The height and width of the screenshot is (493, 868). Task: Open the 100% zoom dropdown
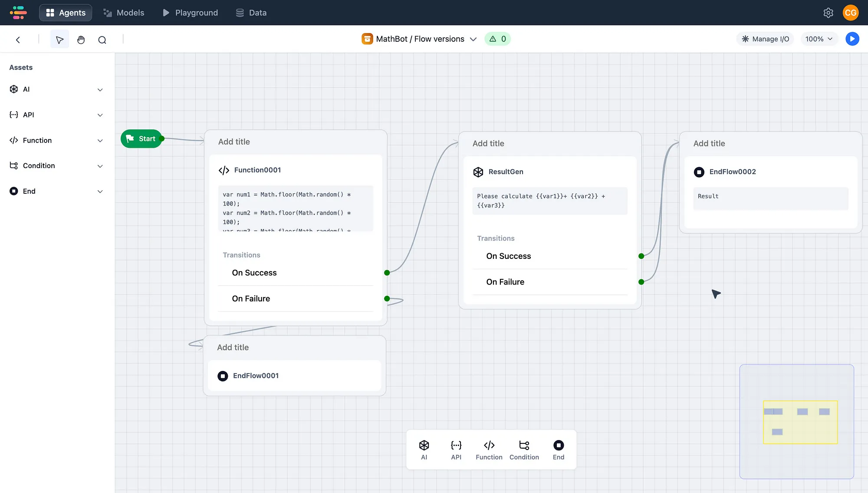[819, 39]
